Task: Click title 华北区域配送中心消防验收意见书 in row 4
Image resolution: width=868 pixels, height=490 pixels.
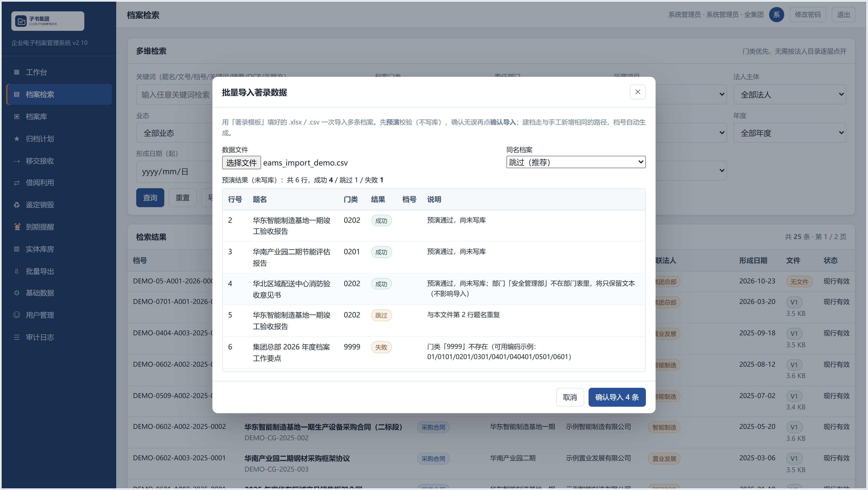Action: click(292, 289)
